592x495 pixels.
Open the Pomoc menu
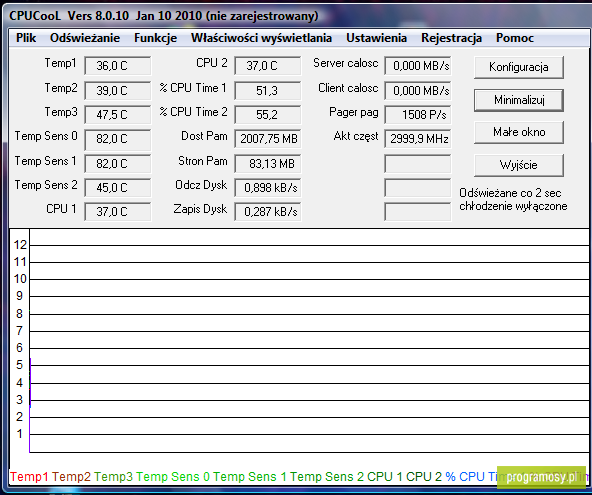point(515,38)
